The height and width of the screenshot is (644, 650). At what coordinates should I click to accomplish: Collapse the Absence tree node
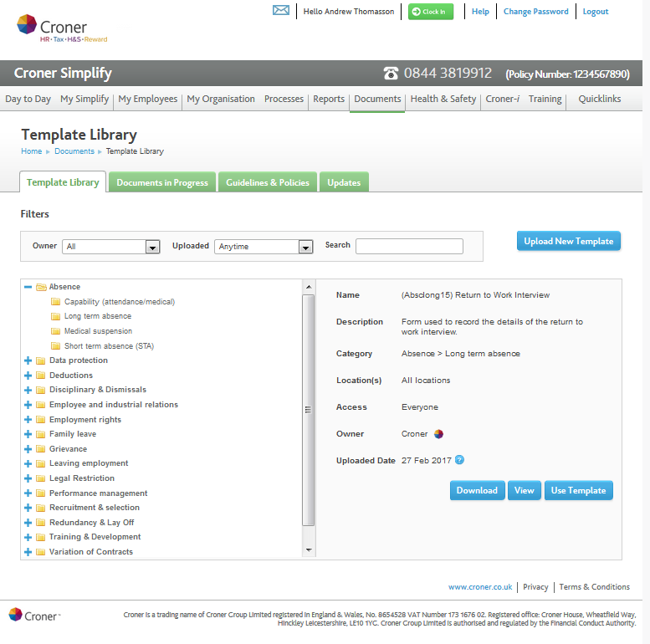pos(28,287)
